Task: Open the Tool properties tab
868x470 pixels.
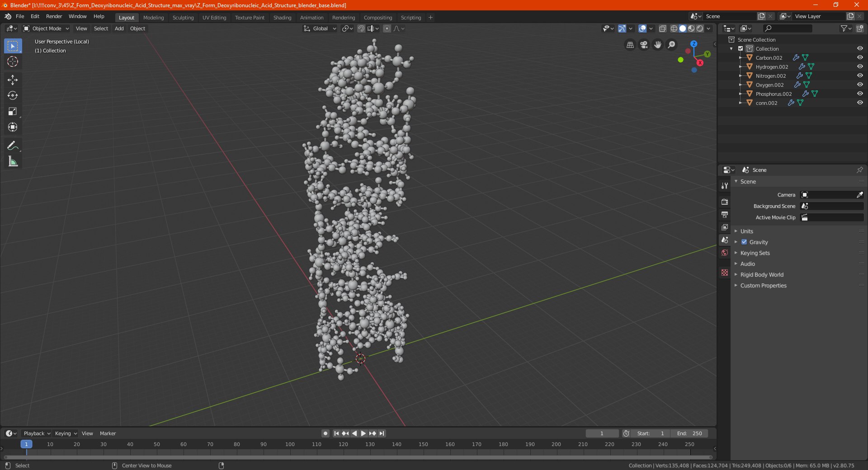Action: [725, 186]
